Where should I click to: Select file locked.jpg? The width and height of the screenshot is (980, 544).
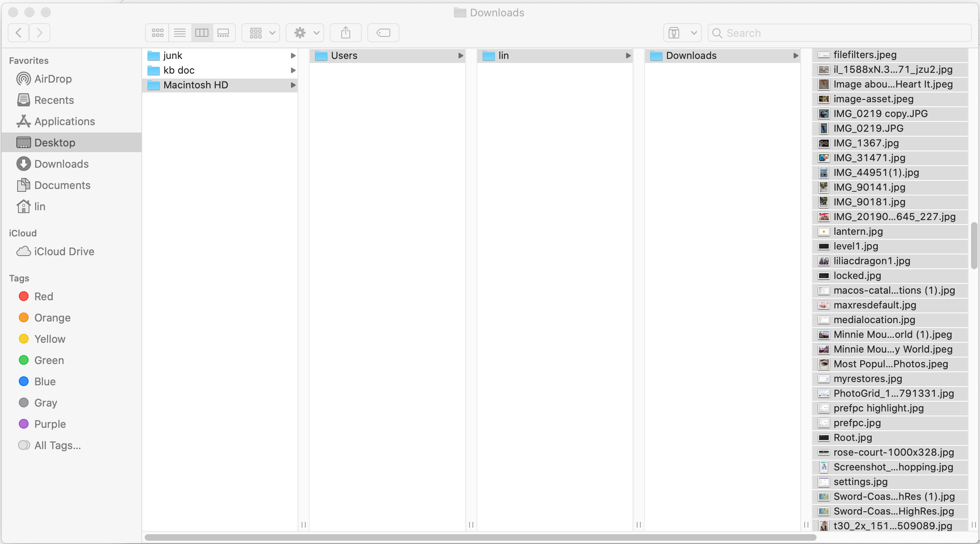pyautogui.click(x=890, y=275)
